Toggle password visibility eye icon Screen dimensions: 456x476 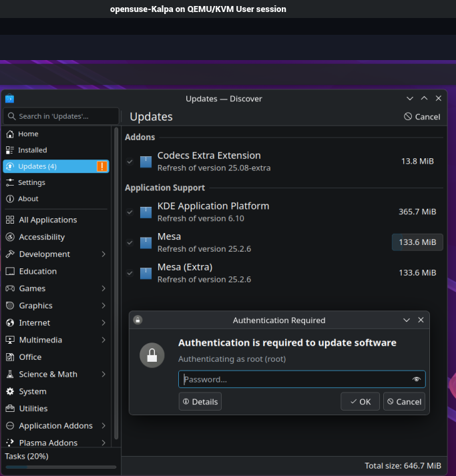click(x=417, y=379)
